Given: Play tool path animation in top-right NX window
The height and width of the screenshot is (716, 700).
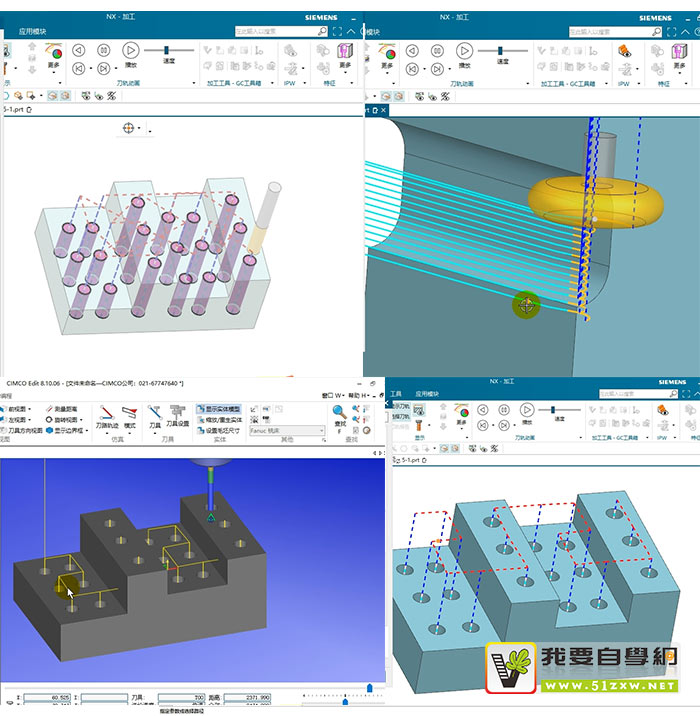Looking at the screenshot, I should click(464, 51).
